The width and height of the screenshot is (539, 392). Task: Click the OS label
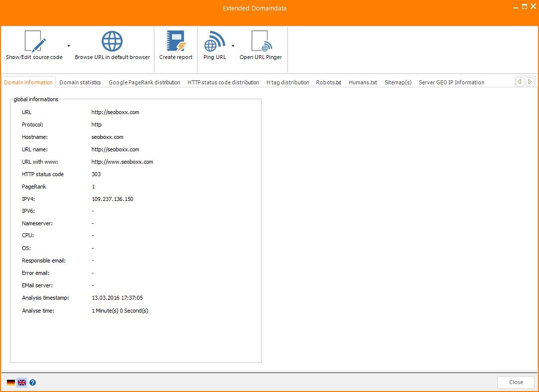click(26, 248)
